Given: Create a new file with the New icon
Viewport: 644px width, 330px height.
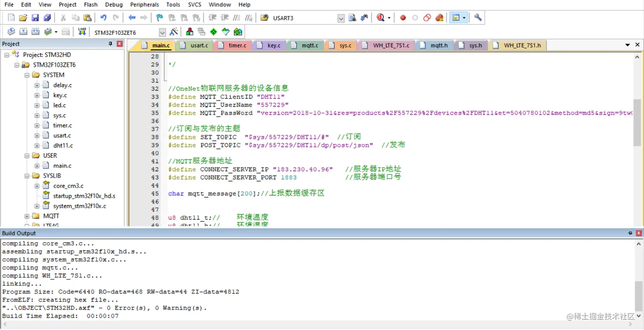Looking at the screenshot, I should pyautogui.click(x=11, y=18).
